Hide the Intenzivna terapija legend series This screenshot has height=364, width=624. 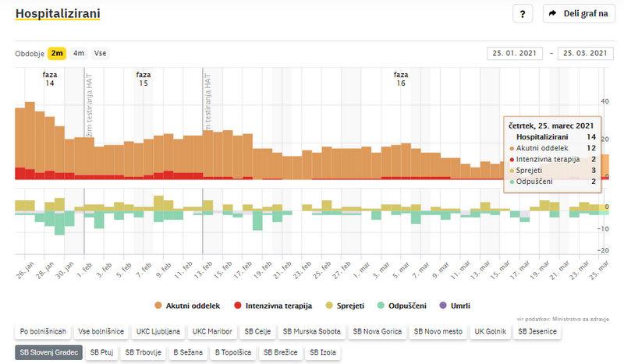pyautogui.click(x=272, y=306)
